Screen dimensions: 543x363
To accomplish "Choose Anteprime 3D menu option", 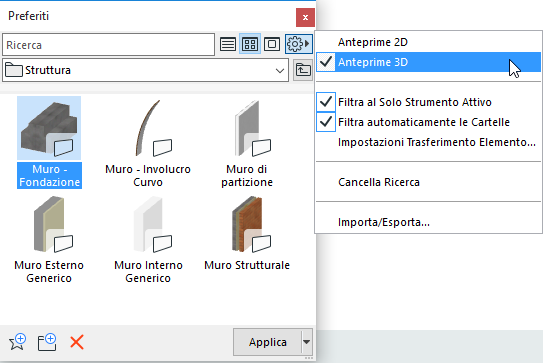I will [x=428, y=62].
